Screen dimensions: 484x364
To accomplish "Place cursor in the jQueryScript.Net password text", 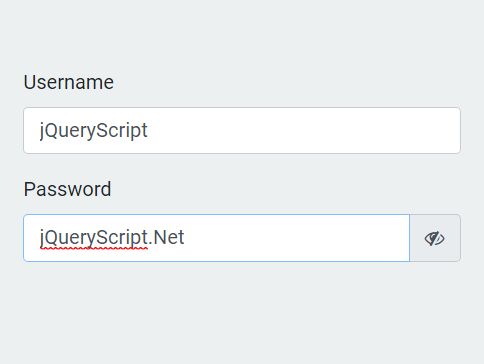I will 112,238.
